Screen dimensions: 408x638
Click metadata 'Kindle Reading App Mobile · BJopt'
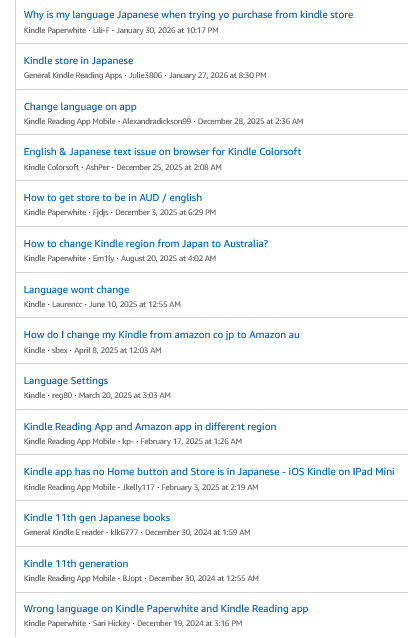141,579
